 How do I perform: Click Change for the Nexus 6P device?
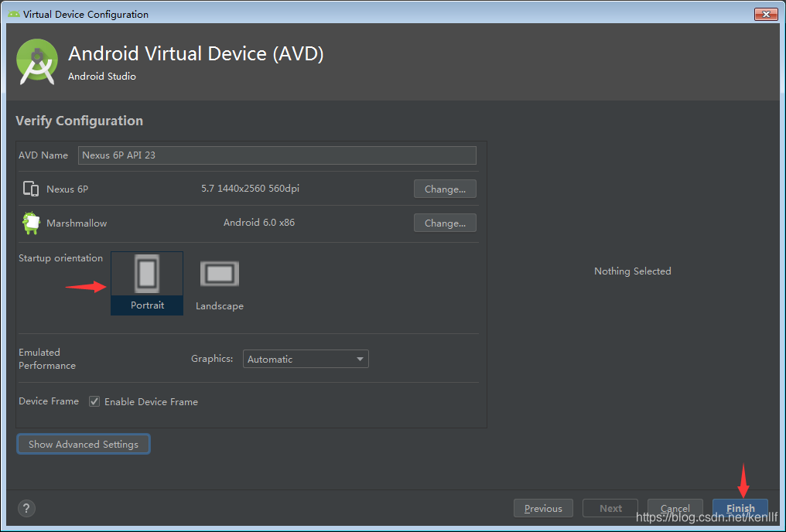tap(445, 189)
